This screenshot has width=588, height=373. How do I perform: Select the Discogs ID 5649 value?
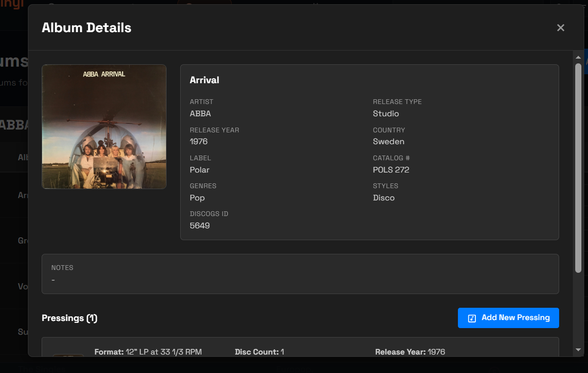[x=199, y=226]
